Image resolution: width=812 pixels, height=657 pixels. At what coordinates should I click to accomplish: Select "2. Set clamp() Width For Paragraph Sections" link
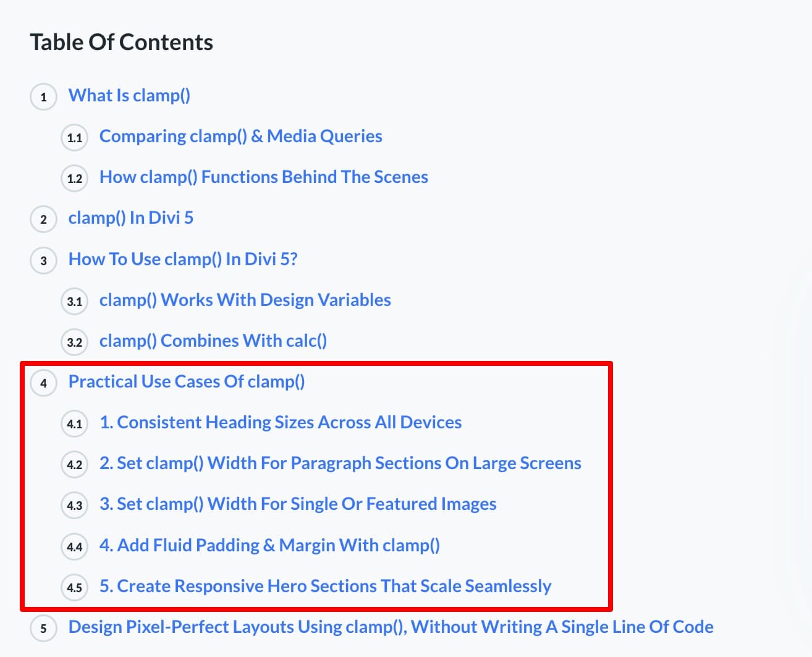click(x=340, y=464)
